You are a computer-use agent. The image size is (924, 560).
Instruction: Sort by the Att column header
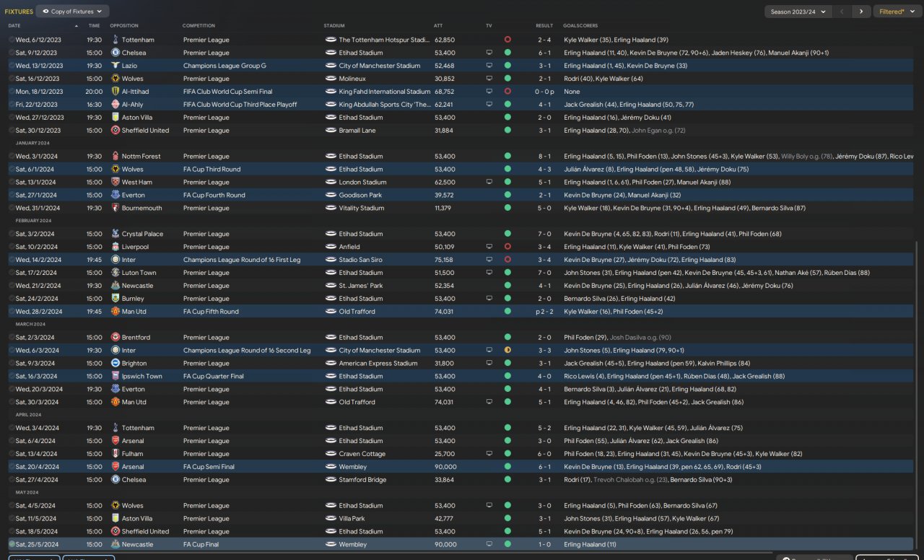[x=438, y=26]
